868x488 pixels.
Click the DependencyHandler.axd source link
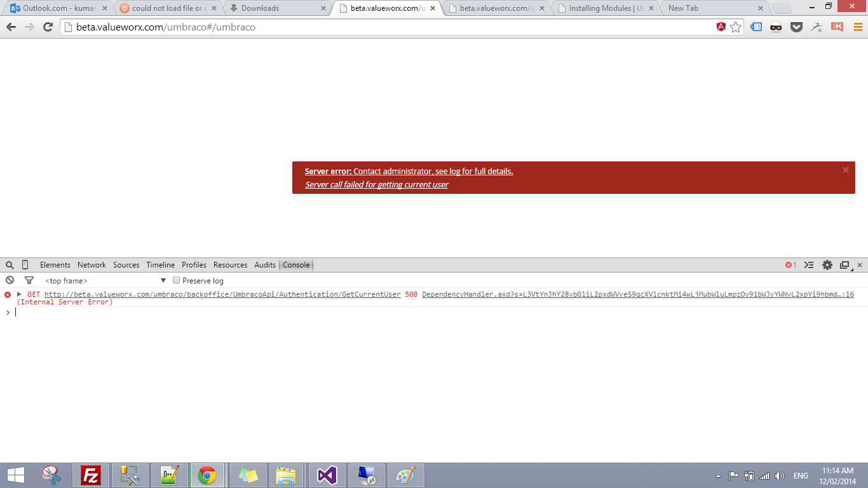coord(635,294)
